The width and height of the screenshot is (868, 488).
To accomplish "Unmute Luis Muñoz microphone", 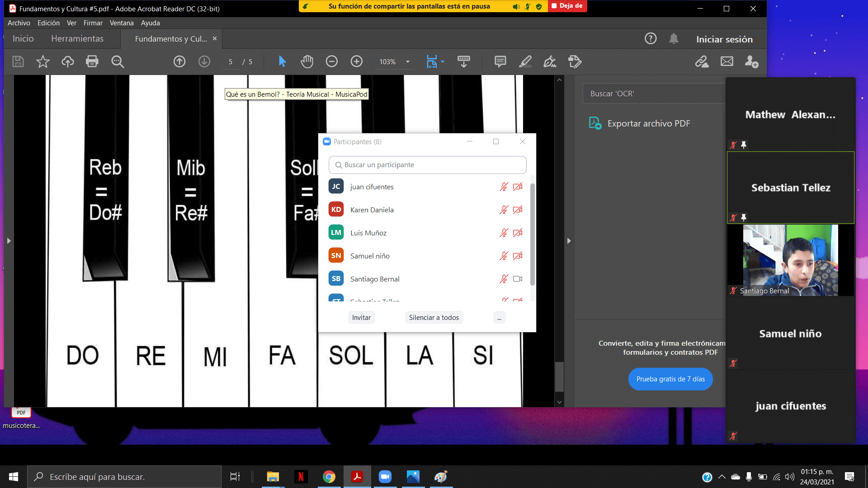I will [504, 233].
